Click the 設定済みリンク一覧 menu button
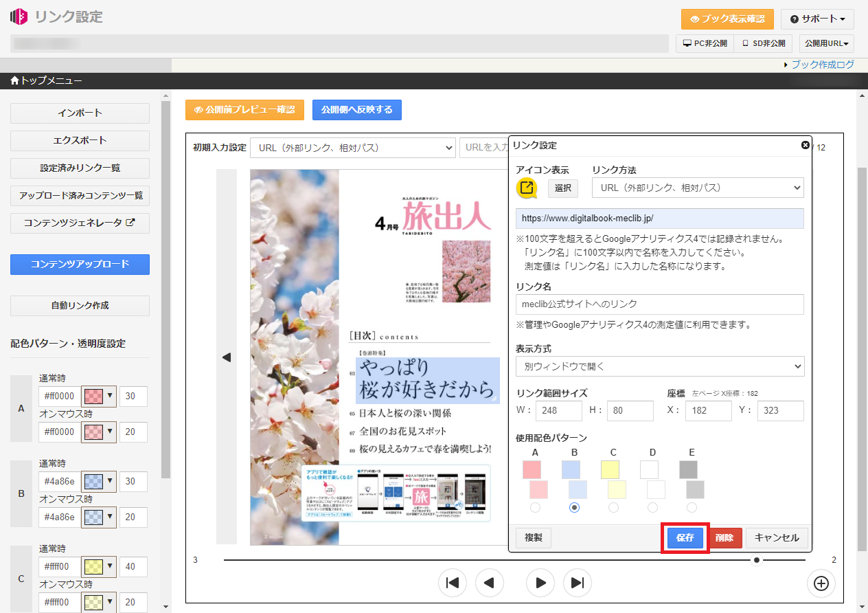This screenshot has width=868, height=613. (80, 168)
